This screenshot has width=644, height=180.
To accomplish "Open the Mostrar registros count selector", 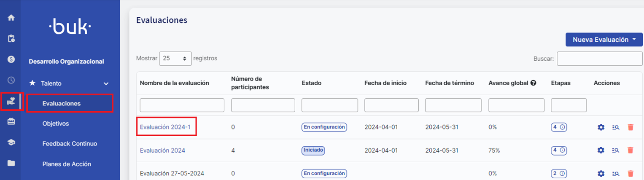I will (175, 59).
